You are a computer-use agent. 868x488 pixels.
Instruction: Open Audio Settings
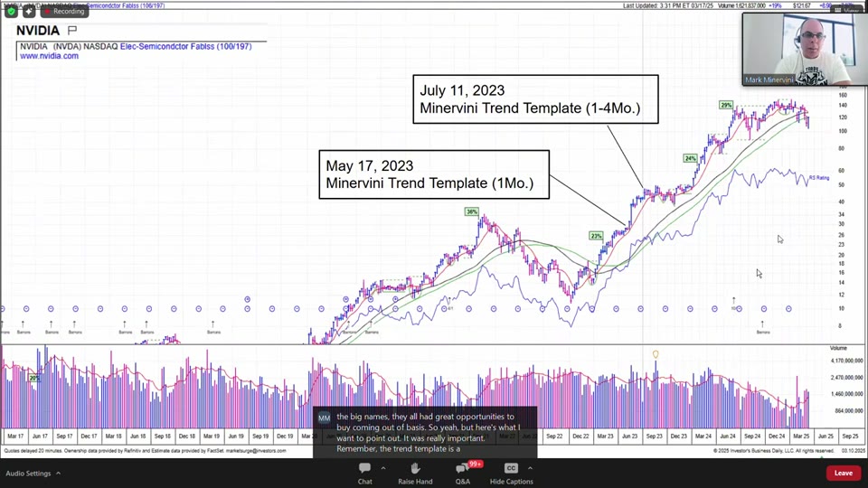coord(28,474)
